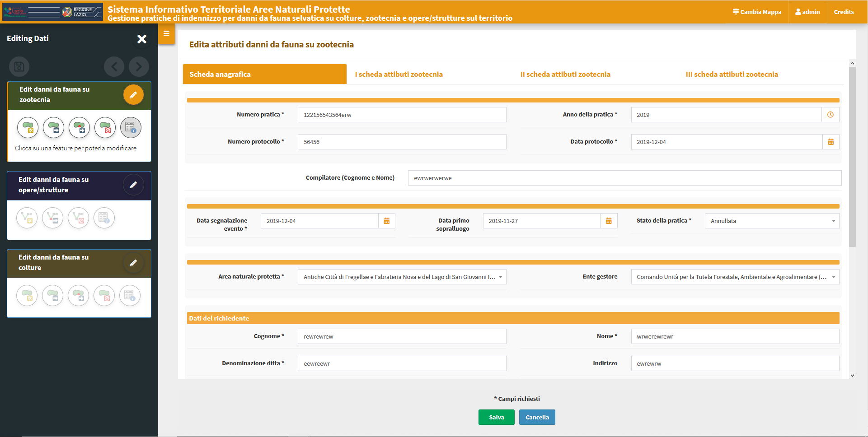
Task: Click the scrollbar up arrow
Action: (852, 63)
